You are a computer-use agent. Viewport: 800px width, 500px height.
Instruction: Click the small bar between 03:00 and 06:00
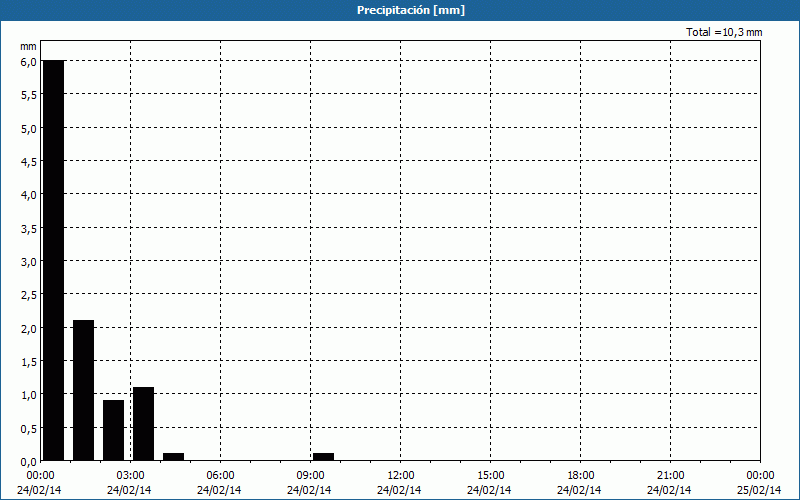173,457
